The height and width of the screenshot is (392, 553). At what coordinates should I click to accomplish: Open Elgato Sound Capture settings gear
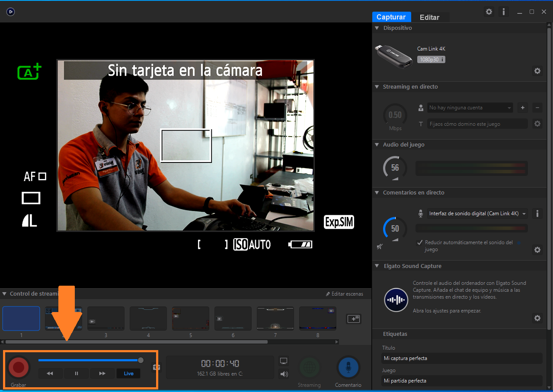537,318
